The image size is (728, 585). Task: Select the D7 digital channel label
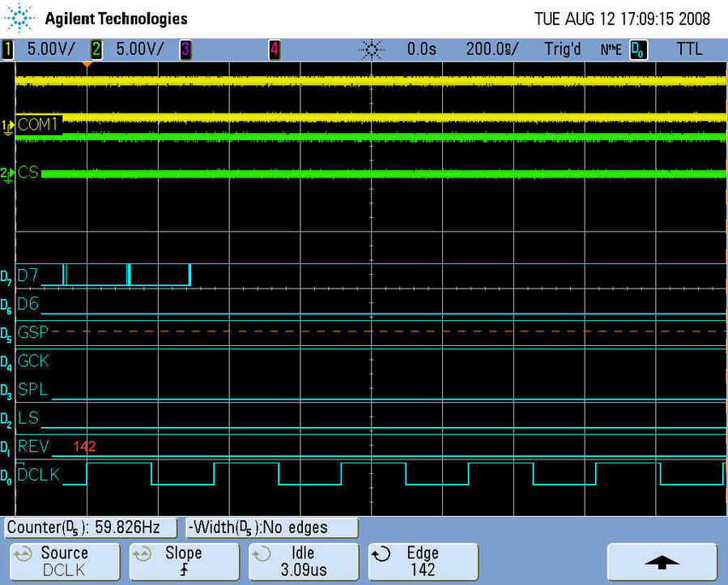pyautogui.click(x=28, y=275)
